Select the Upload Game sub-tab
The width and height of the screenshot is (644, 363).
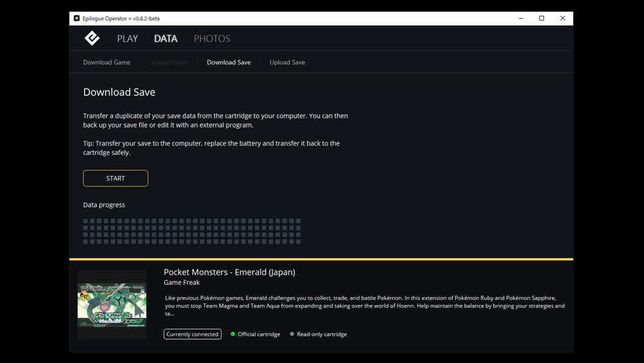pyautogui.click(x=168, y=63)
